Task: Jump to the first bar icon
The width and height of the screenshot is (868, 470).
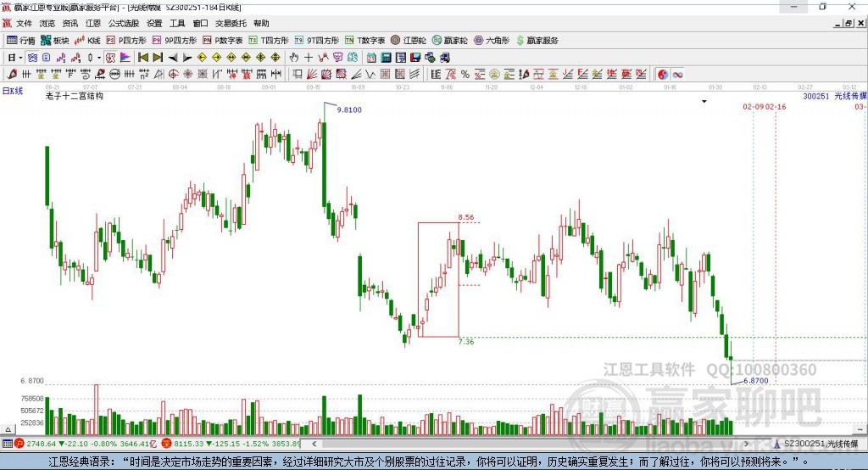Action: coord(142,58)
